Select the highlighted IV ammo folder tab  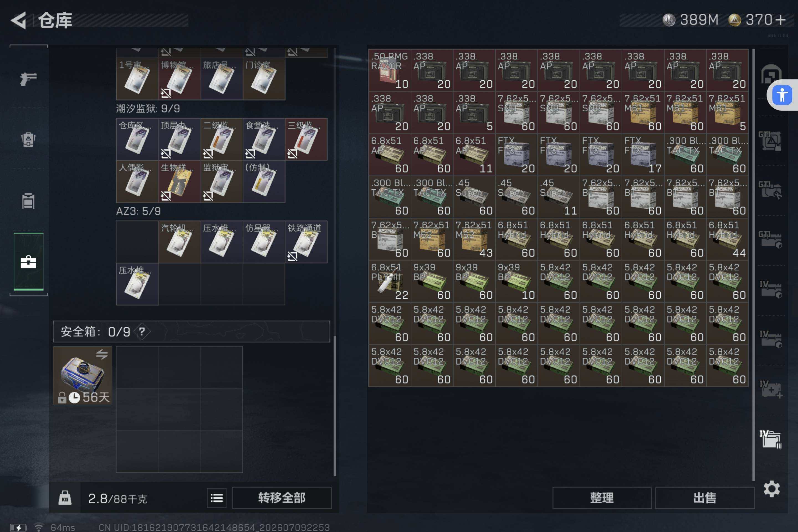770,439
